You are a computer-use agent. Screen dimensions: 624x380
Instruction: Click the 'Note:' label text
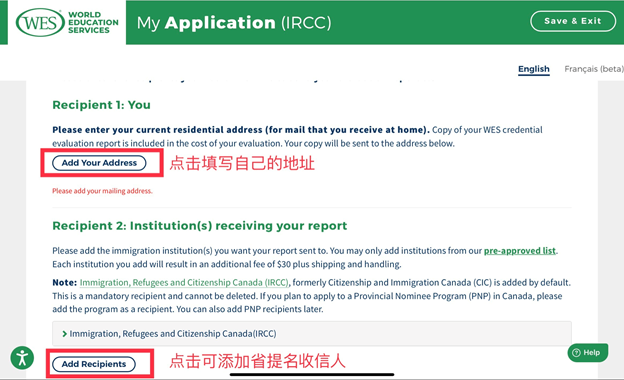[64, 283]
